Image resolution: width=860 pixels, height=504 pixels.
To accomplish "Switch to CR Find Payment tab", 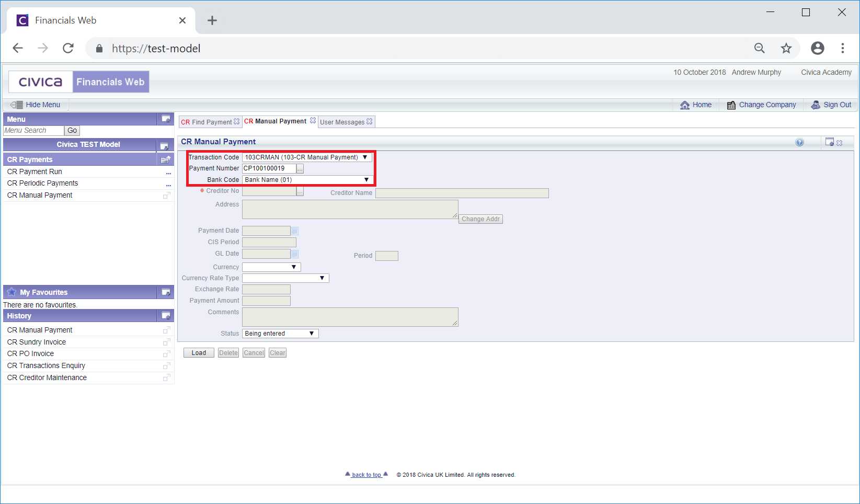I will [x=207, y=122].
